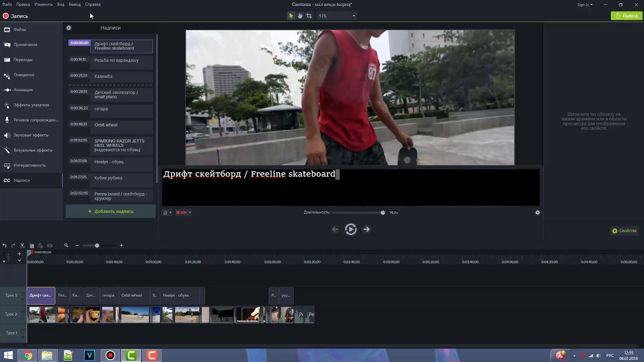644x362 pixels.
Task: Click the paste icon in timeline toolbar
Action: click(x=40, y=245)
